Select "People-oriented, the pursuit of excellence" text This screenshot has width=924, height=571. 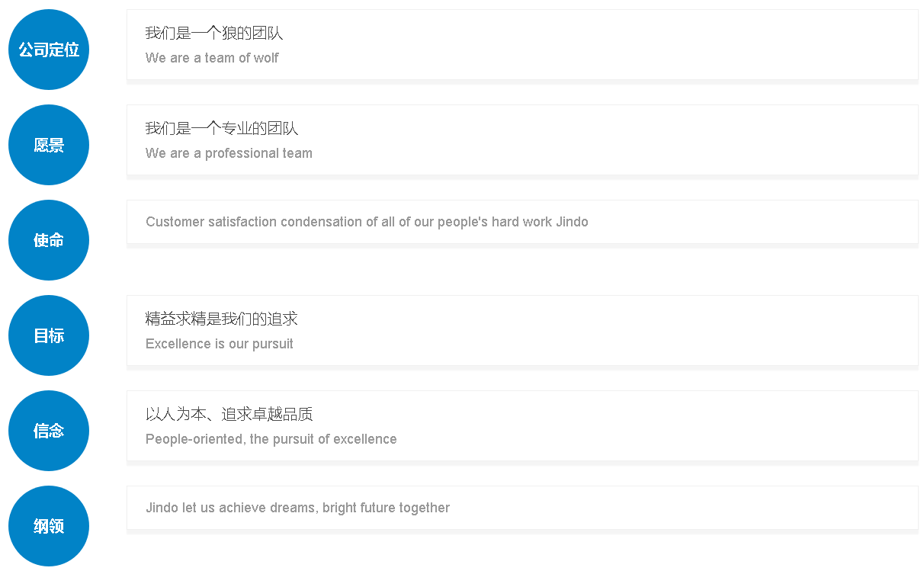point(271,439)
